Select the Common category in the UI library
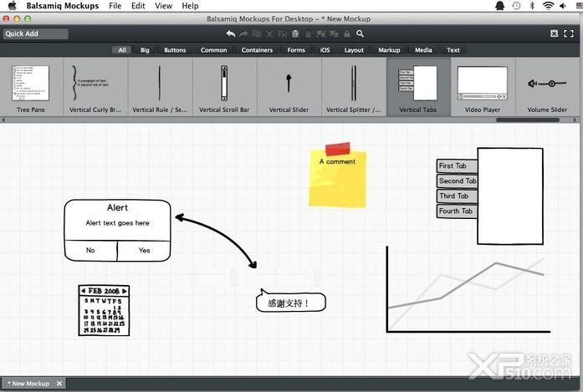Image resolution: width=583 pixels, height=392 pixels. [214, 50]
